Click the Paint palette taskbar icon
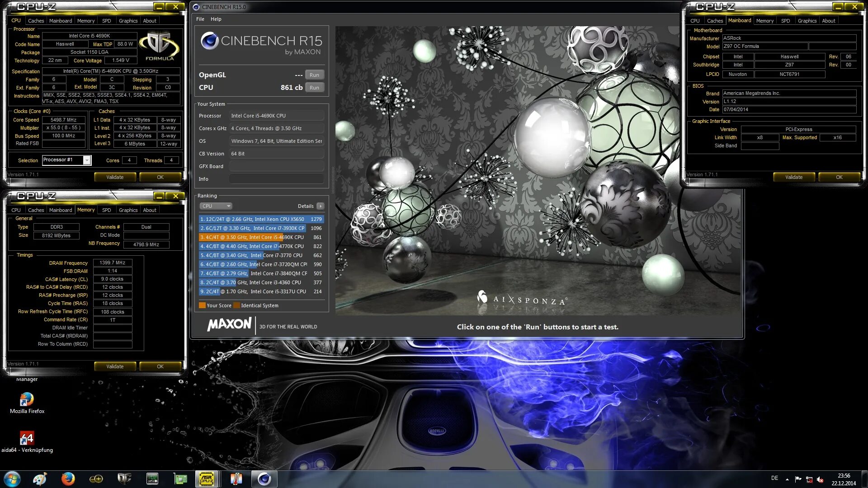868x488 pixels. pyautogui.click(x=40, y=479)
